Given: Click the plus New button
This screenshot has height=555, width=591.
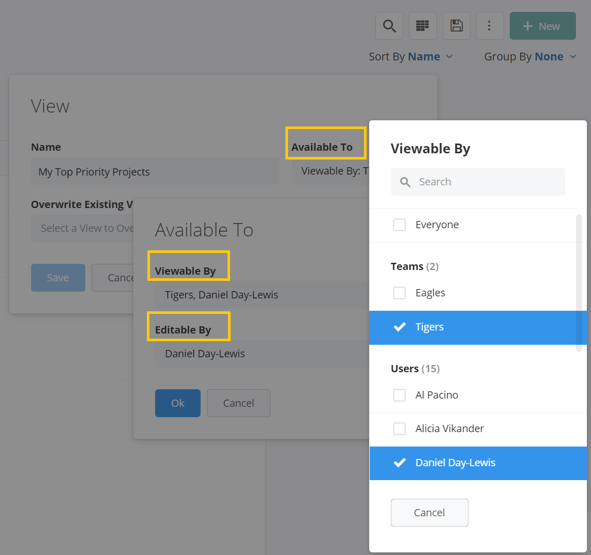Looking at the screenshot, I should click(x=543, y=26).
